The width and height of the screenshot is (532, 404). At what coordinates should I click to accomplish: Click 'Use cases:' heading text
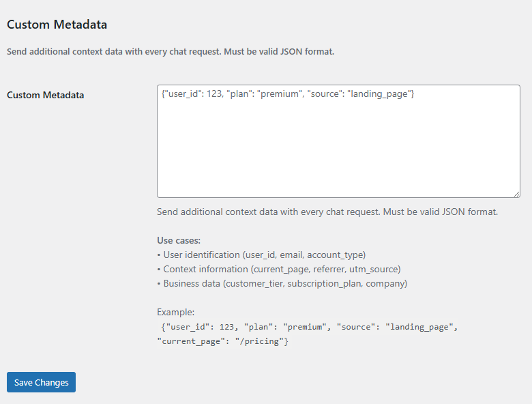coord(179,240)
